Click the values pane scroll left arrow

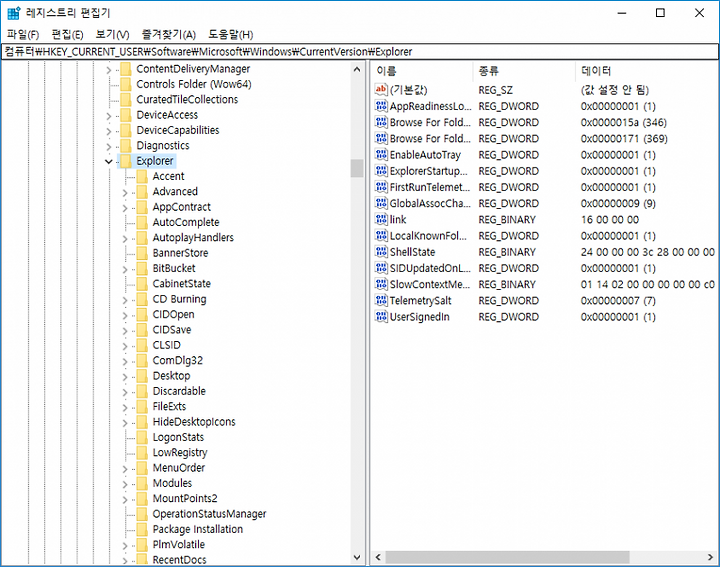click(378, 557)
